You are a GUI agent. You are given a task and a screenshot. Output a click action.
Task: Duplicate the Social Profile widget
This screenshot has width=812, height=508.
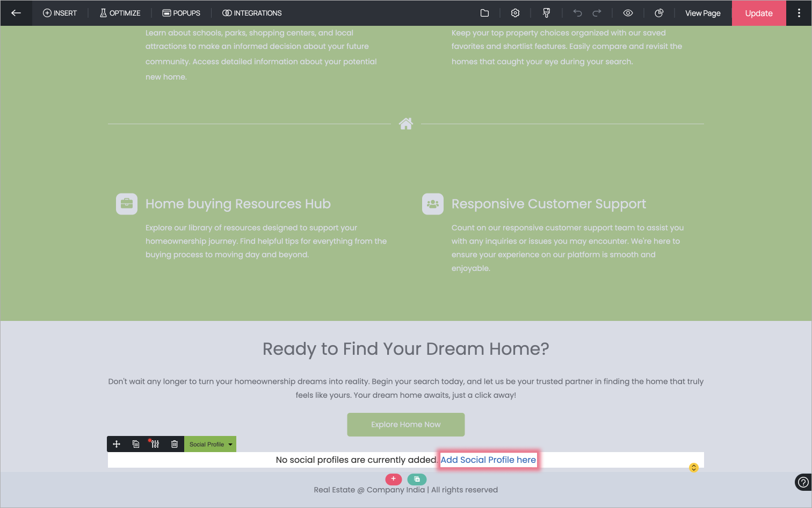(x=136, y=444)
